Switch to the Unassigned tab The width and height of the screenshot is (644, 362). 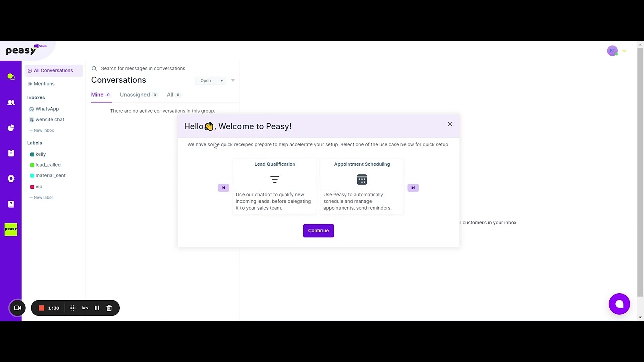[139, 95]
